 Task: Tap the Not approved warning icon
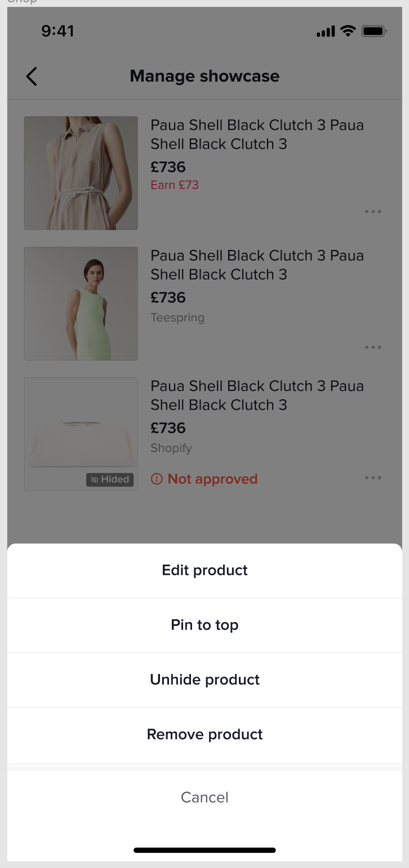tap(157, 479)
